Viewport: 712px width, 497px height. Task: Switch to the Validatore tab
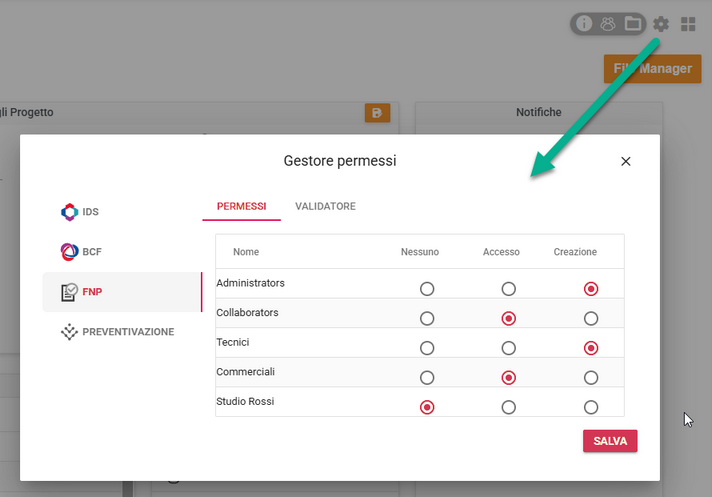pos(325,206)
